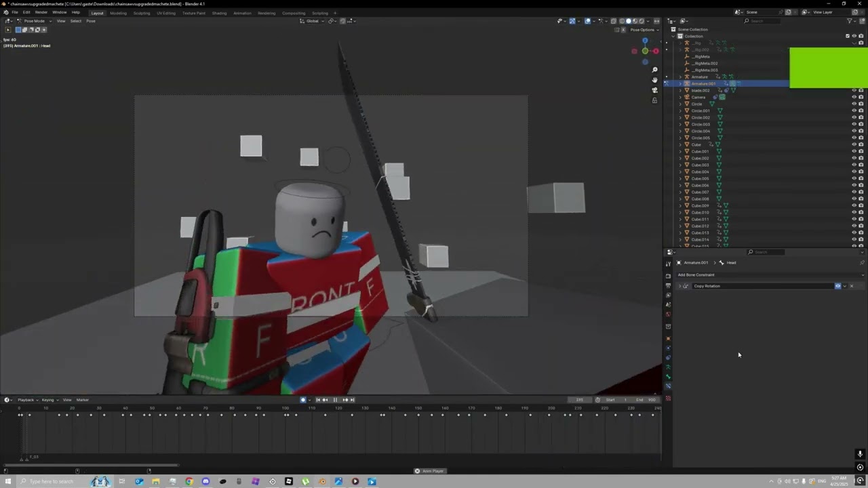
Task: Open the Object Data properties tab icon
Action: (x=668, y=367)
